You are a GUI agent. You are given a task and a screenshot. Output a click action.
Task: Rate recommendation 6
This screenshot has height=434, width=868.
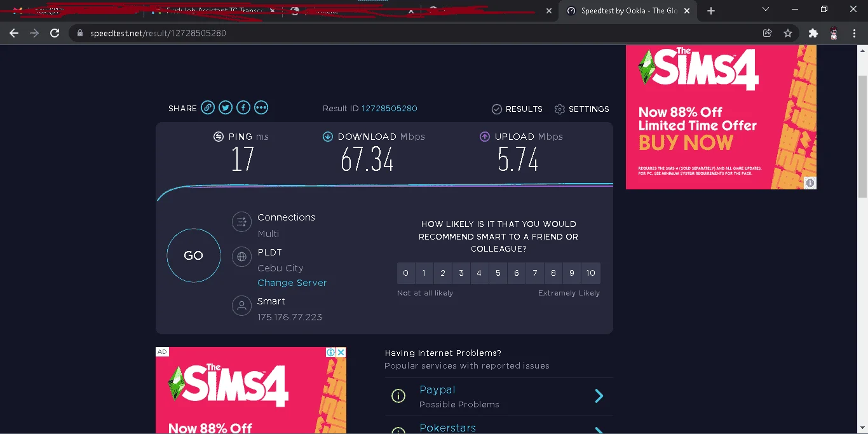pos(517,273)
